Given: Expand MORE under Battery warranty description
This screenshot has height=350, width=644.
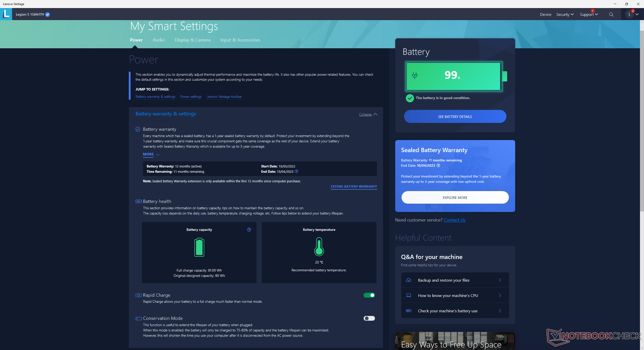Looking at the screenshot, I should pos(151,155).
